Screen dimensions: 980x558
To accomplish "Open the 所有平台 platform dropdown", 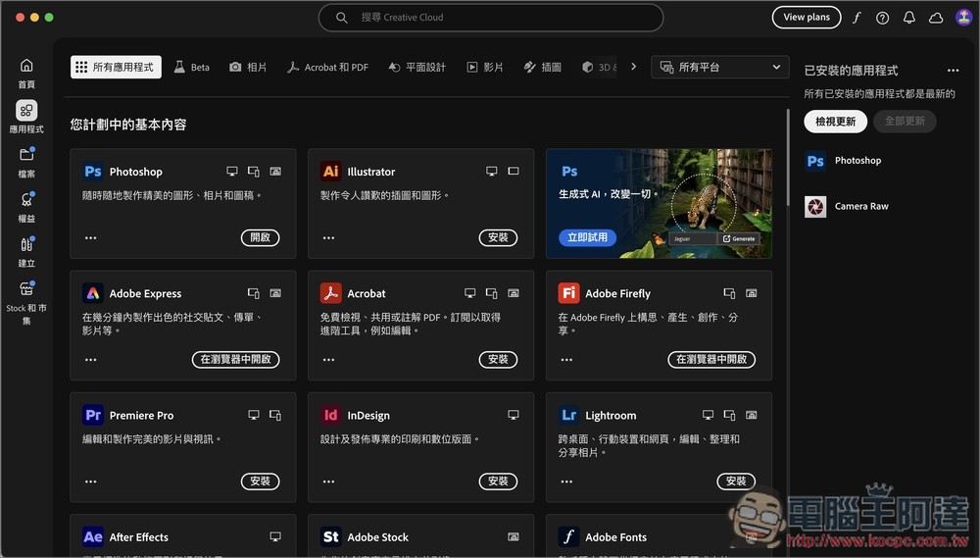I will coord(720,67).
